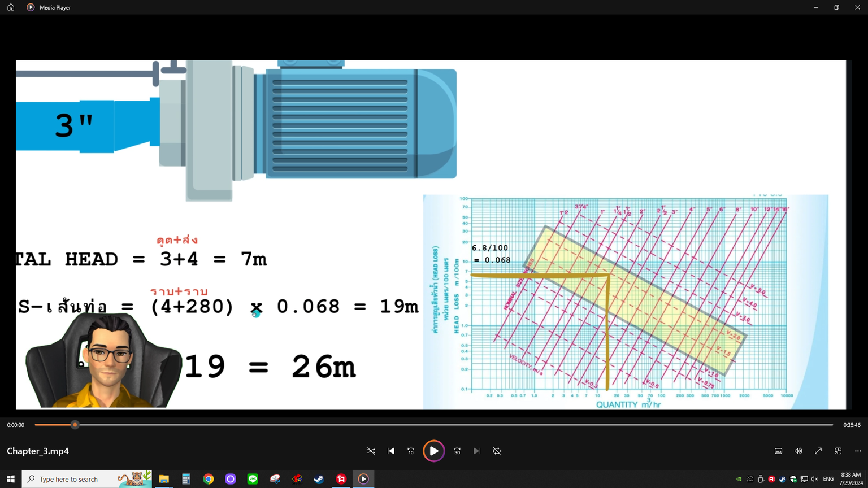Toggle muted system volume in tray
The height and width of the screenshot is (488, 868).
click(x=814, y=479)
